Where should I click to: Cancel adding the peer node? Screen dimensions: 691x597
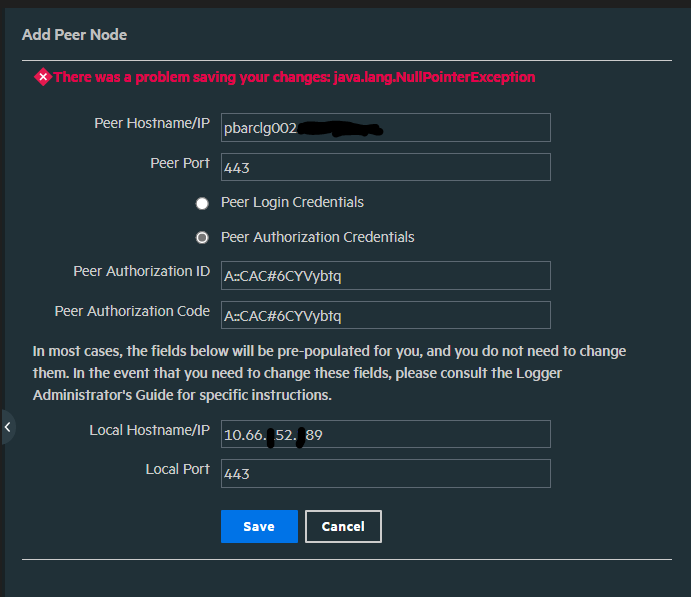tap(343, 526)
